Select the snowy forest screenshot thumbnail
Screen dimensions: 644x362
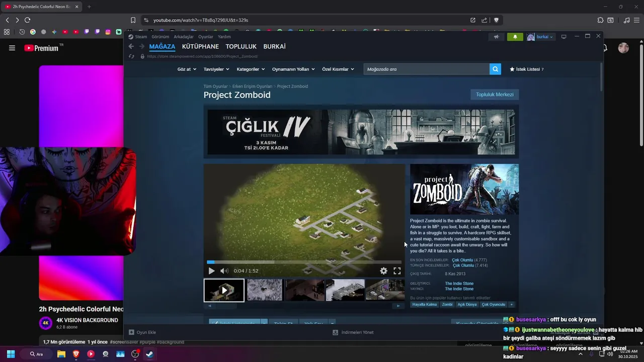click(265, 290)
